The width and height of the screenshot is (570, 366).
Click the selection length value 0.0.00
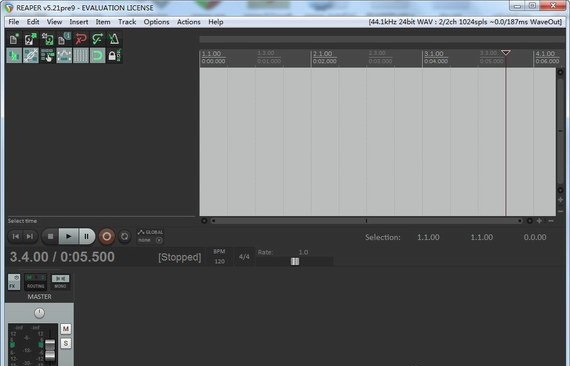point(535,237)
